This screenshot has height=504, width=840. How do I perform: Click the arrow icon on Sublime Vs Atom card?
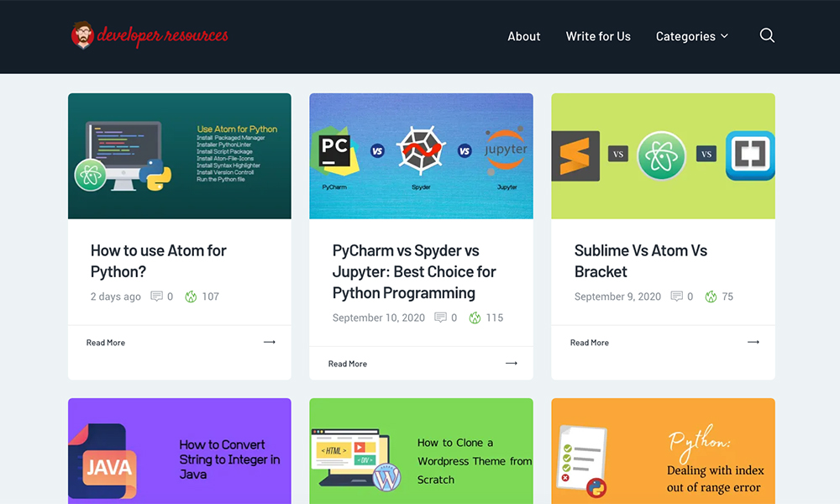pyautogui.click(x=753, y=342)
